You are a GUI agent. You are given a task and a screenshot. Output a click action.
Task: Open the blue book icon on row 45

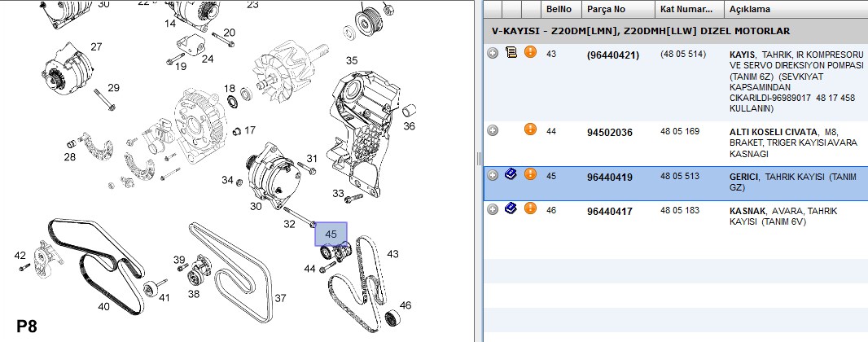pos(512,175)
